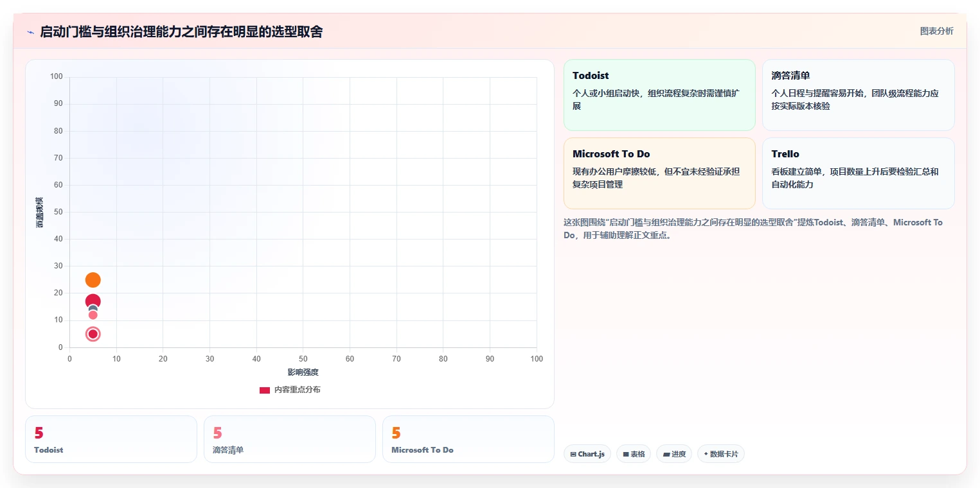Screen dimensions: 980x488
Task: Click the Trello card heading
Action: 785,153
